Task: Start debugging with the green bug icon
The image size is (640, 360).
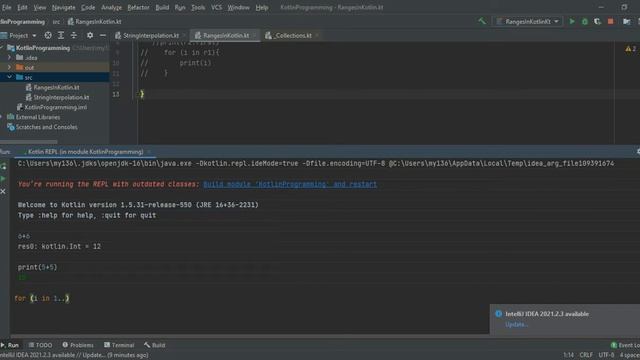Action: 584,22
